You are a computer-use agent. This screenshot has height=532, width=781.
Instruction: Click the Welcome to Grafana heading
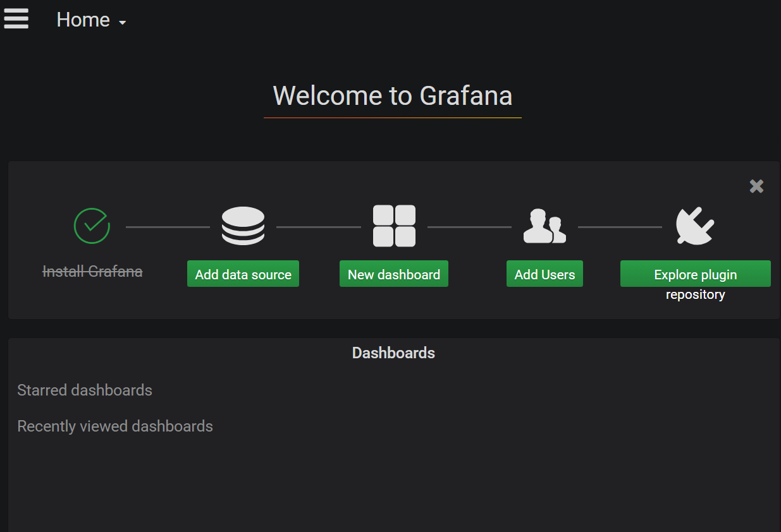coord(393,96)
